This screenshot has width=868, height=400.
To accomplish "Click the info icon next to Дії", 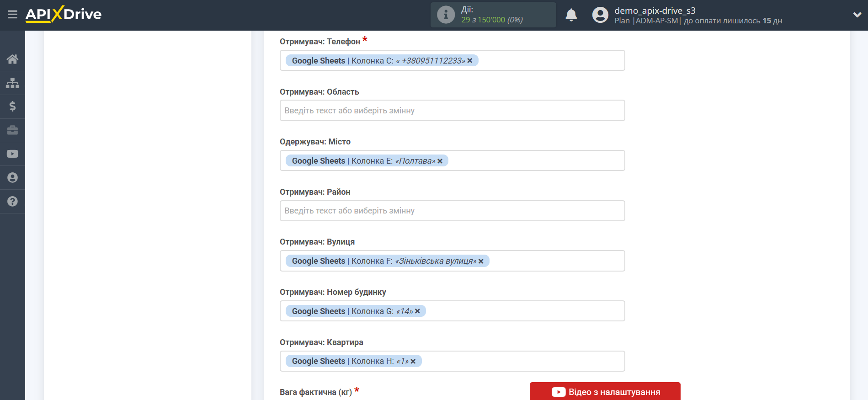I will tap(446, 15).
